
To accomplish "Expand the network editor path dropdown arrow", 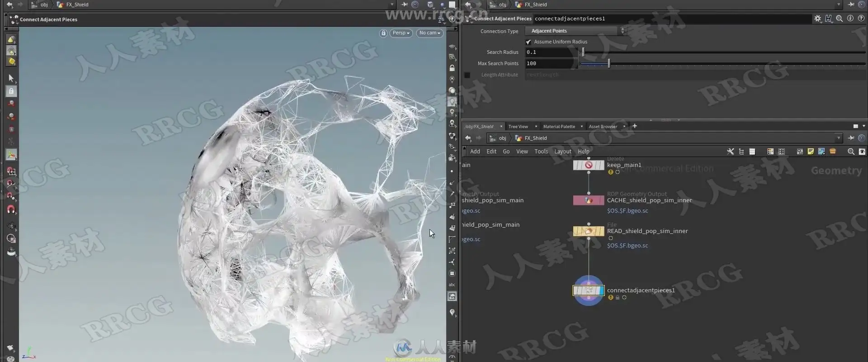I will click(x=839, y=138).
